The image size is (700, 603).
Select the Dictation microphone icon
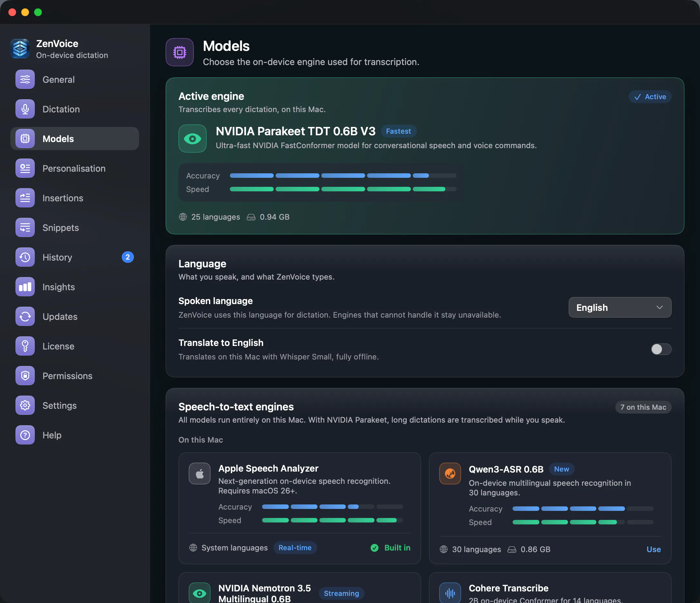pyautogui.click(x=25, y=109)
